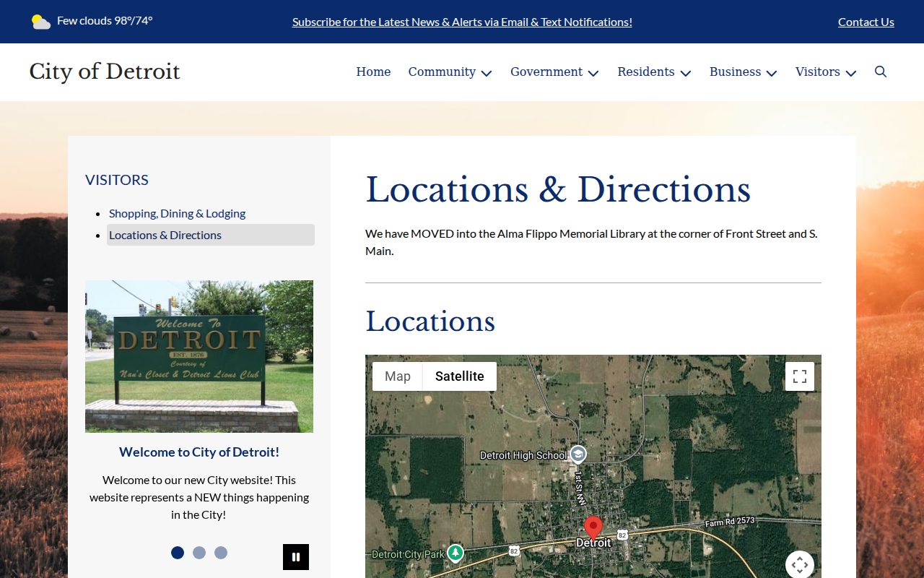
Task: Pause the welcome slideshow
Action: 296,557
